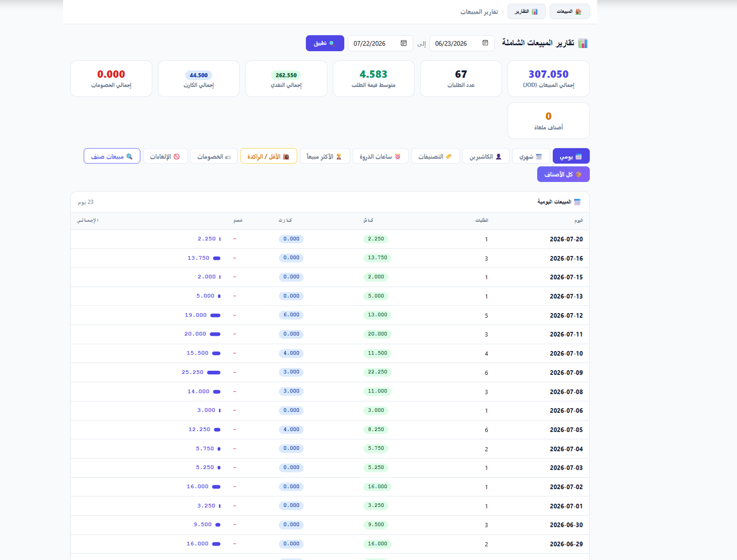Viewport: 737px width, 560px height.
Task: Click the الإجمالي column header
Action: [x=88, y=221]
